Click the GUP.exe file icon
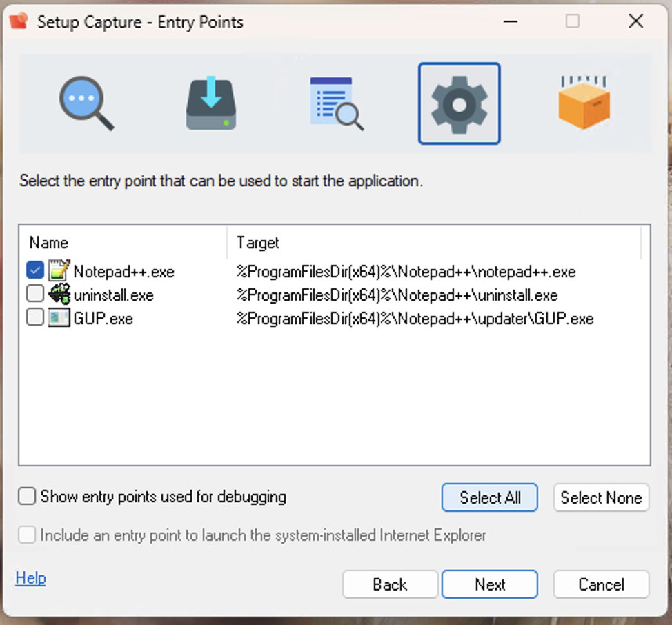Screen dimensions: 672x625 point(59,318)
